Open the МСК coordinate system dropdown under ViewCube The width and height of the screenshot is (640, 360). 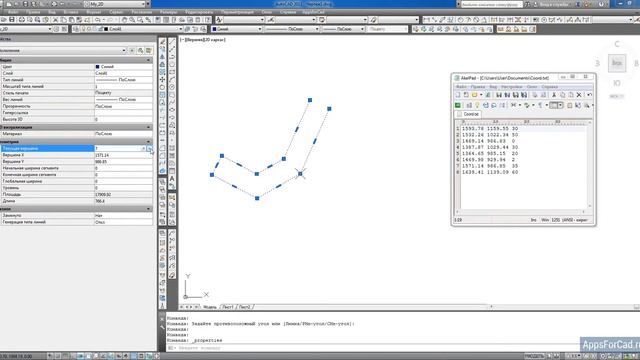coord(617,96)
